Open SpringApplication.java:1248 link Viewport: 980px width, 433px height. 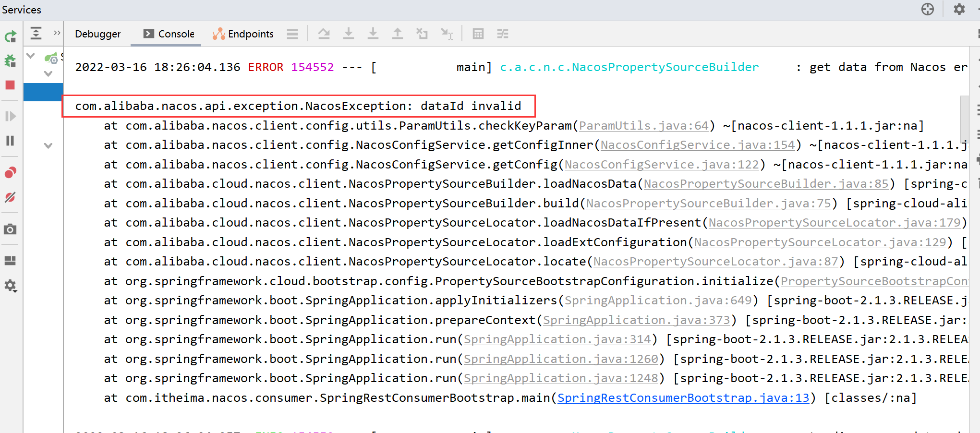click(x=561, y=378)
